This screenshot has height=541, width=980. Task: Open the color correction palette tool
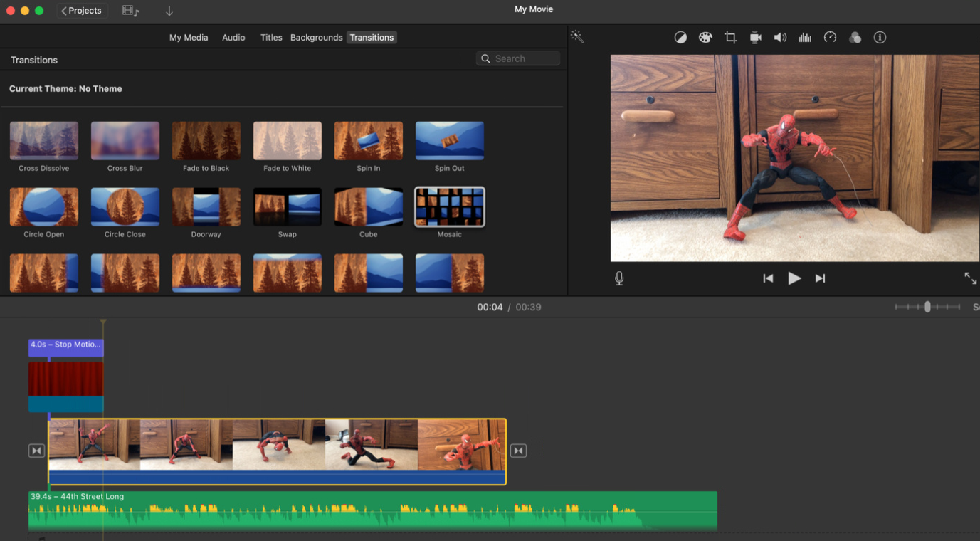(705, 38)
